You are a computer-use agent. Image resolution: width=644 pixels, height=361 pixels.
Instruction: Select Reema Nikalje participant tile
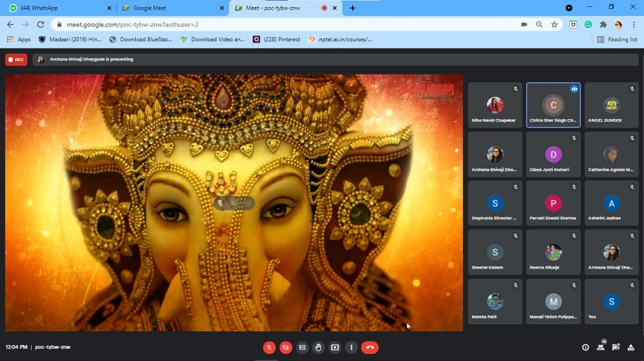click(x=553, y=252)
